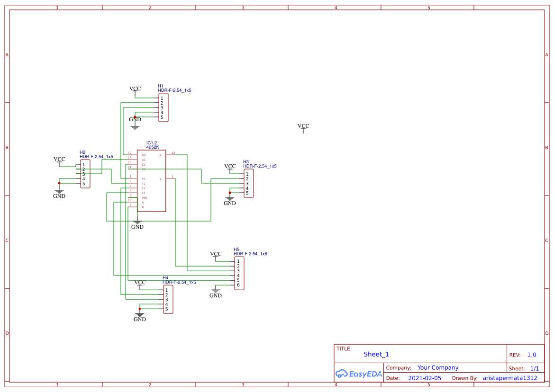The width and height of the screenshot is (554, 392).
Task: Click the H2 HDR-F-2.54_1x5 part name label
Action: (x=96, y=157)
